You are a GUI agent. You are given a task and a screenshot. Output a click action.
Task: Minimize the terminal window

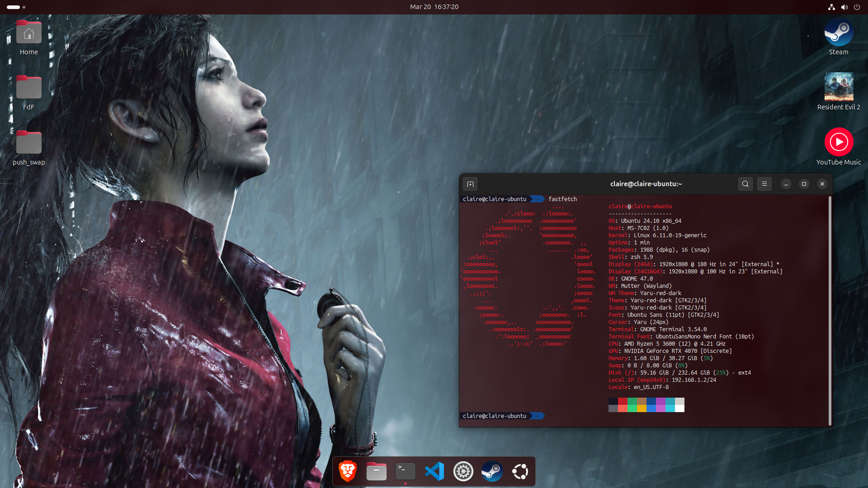pyautogui.click(x=786, y=184)
